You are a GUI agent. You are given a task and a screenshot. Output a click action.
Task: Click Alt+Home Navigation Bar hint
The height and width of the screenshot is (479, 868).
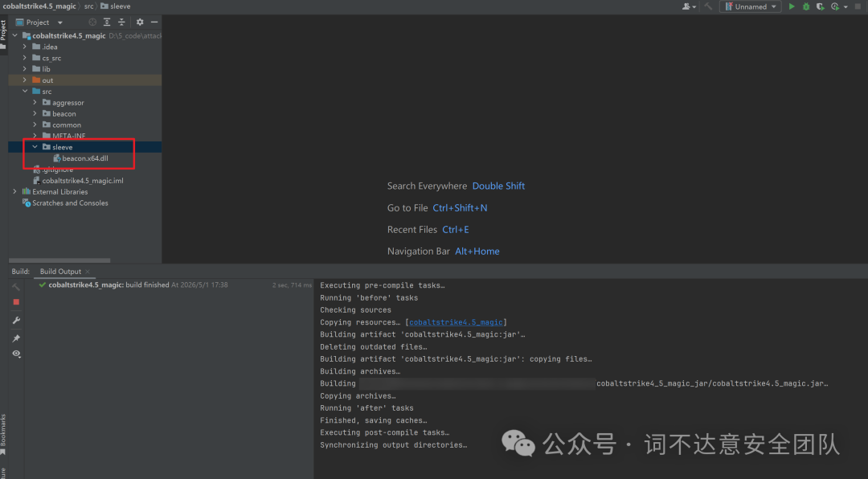coord(477,252)
